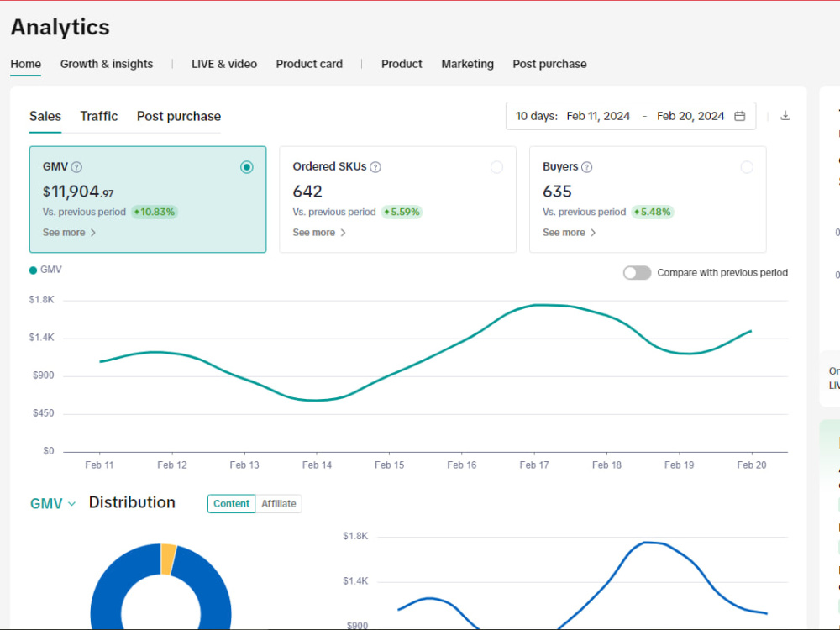Click the download report icon

785,116
